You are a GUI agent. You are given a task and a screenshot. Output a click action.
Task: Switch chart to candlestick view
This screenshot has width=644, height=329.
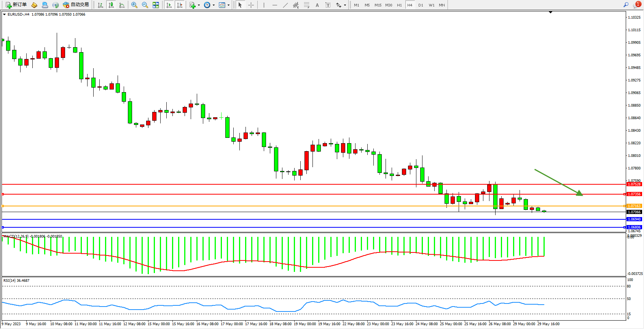[111, 5]
